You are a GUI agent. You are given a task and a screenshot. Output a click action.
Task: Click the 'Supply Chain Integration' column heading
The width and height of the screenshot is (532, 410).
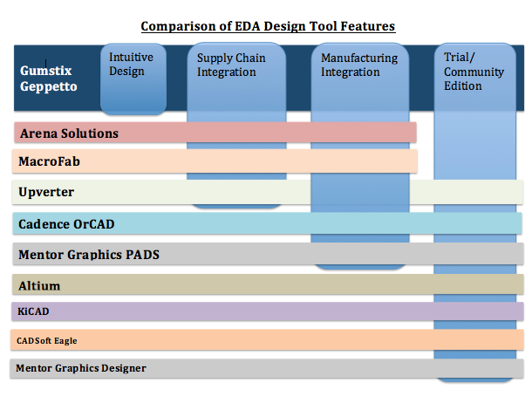click(231, 65)
